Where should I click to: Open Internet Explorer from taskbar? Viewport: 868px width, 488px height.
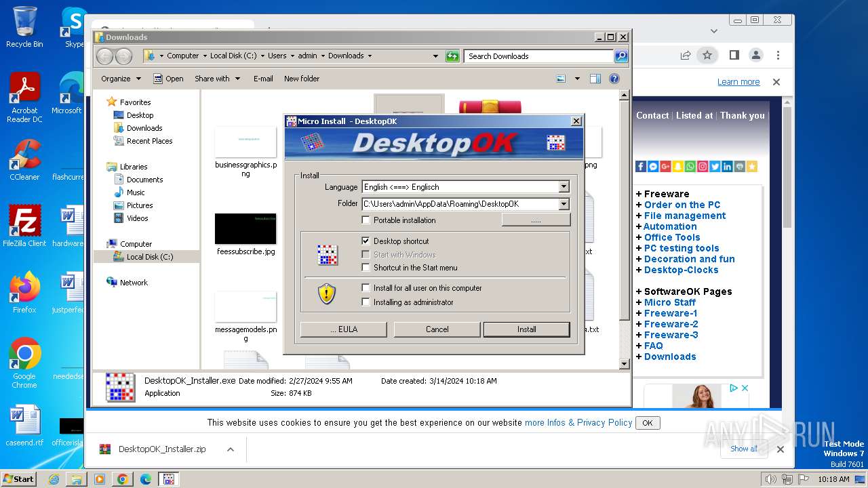(54, 479)
